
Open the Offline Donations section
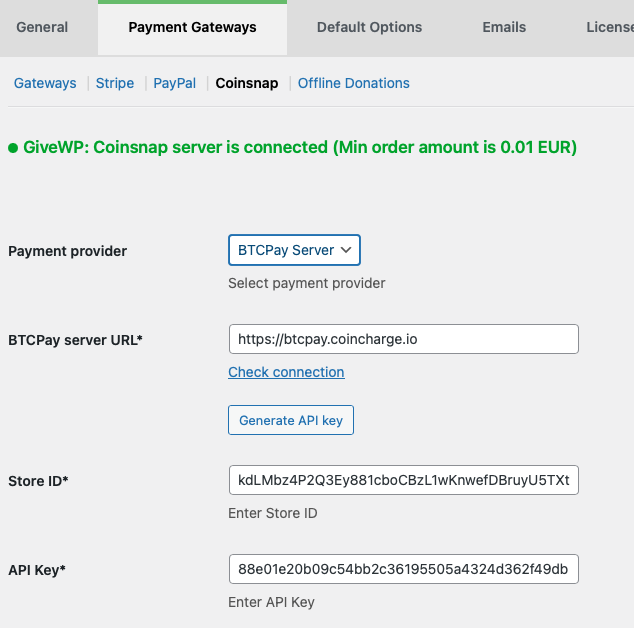point(354,83)
